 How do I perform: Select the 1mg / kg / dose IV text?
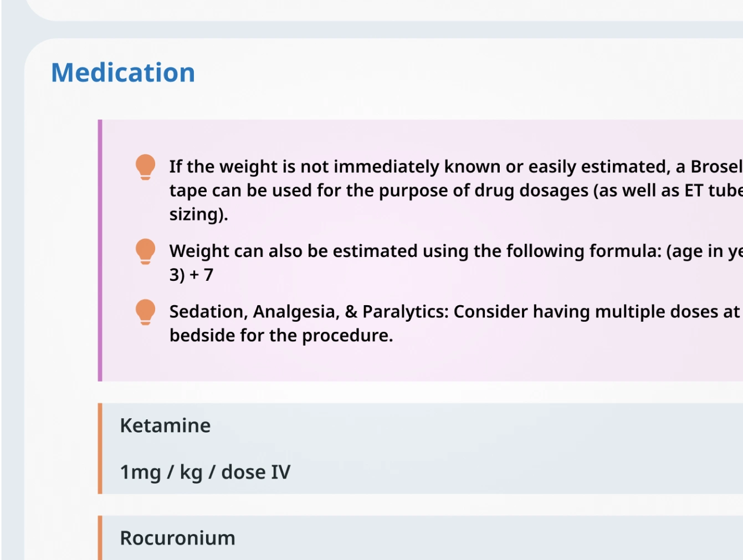point(205,472)
